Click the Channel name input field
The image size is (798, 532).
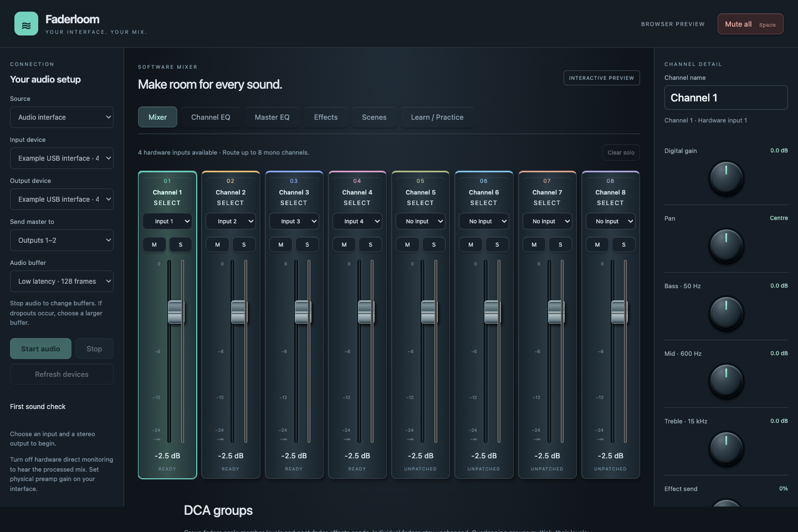click(726, 98)
